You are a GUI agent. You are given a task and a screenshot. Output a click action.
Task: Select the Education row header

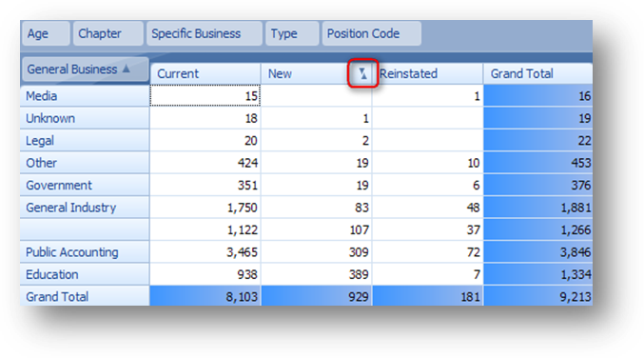click(x=85, y=274)
